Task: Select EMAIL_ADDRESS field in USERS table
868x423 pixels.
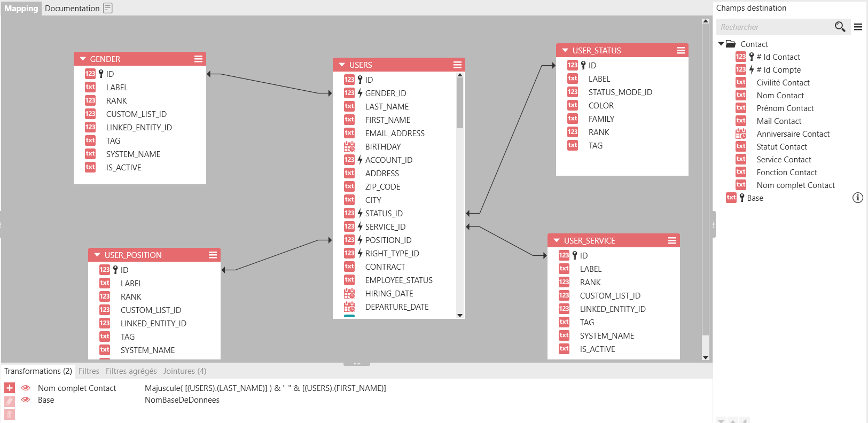Action: pos(395,133)
